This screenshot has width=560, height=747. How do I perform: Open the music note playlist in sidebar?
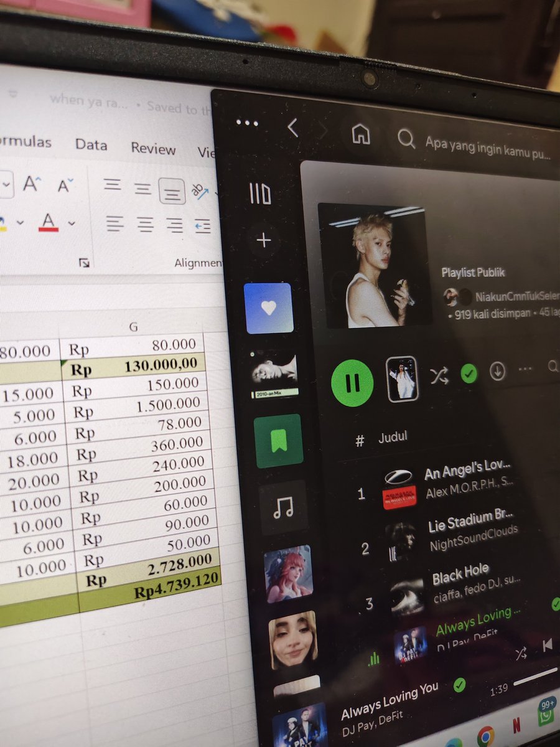tap(282, 507)
